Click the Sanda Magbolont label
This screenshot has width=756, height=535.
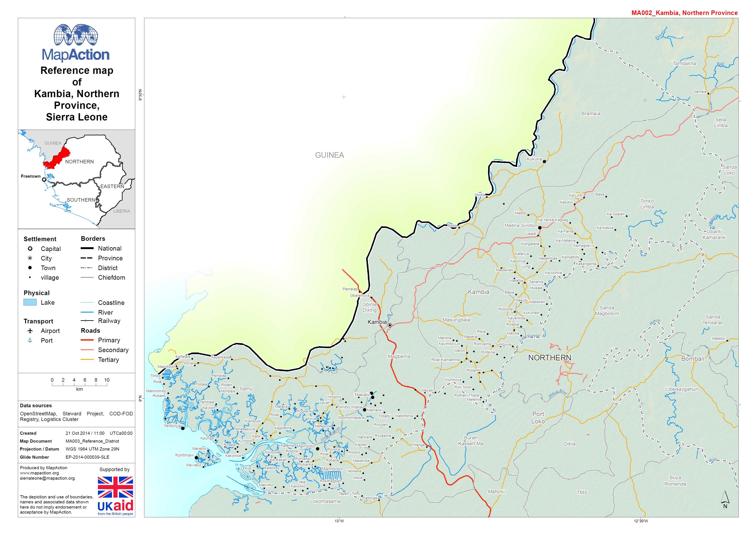pyautogui.click(x=607, y=311)
